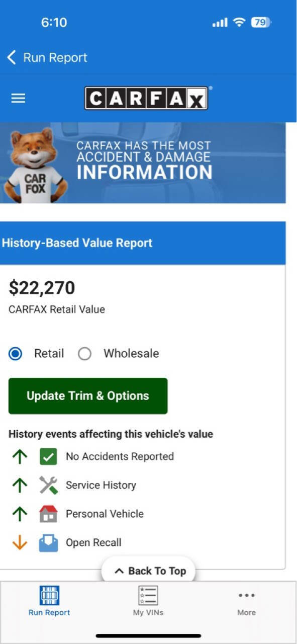Click the Run Report barcode icon
The height and width of the screenshot is (644, 297).
pyautogui.click(x=48, y=596)
